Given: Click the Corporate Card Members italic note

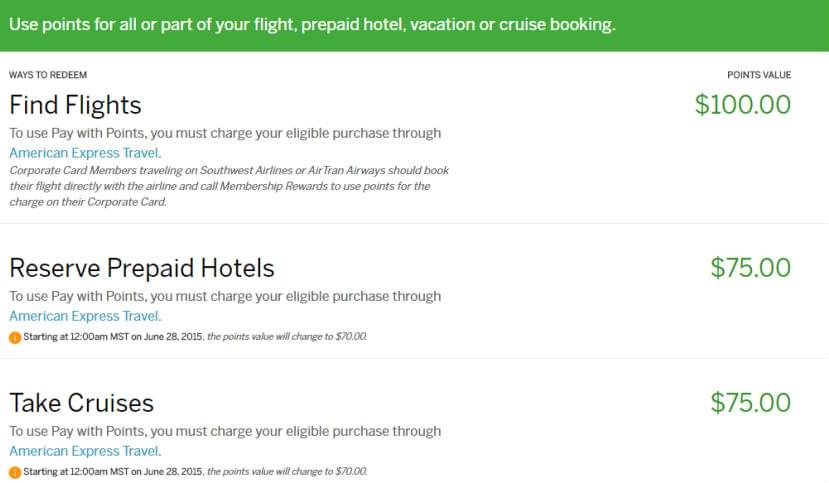Looking at the screenshot, I should pyautogui.click(x=229, y=186).
